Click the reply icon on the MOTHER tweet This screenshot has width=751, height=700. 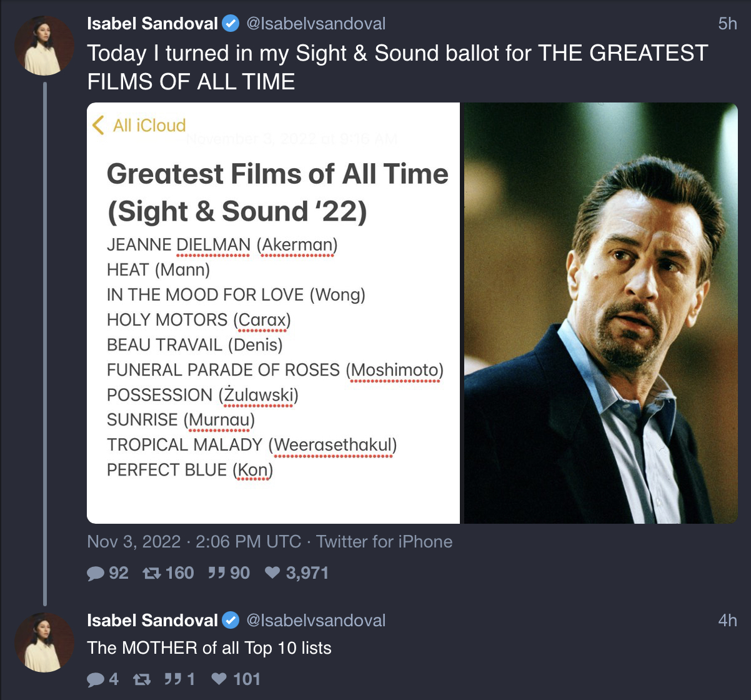[96, 679]
